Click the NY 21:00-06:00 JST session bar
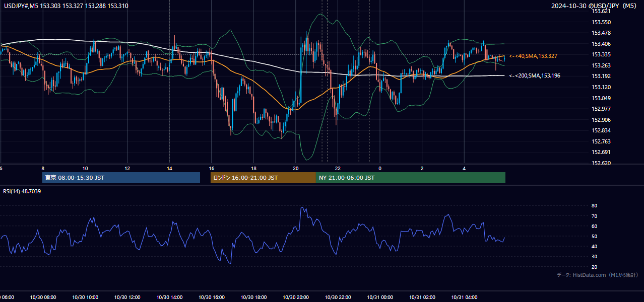644x302 pixels. tap(411, 178)
